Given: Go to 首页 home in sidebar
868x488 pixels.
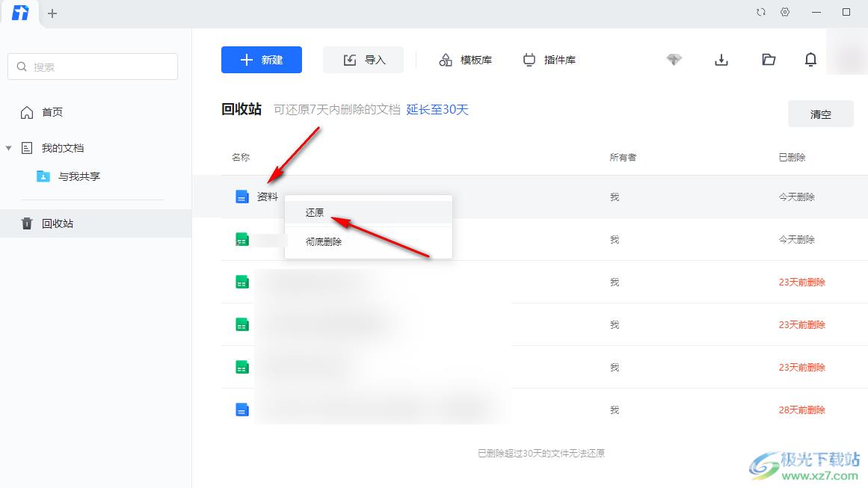Looking at the screenshot, I should click(x=52, y=112).
